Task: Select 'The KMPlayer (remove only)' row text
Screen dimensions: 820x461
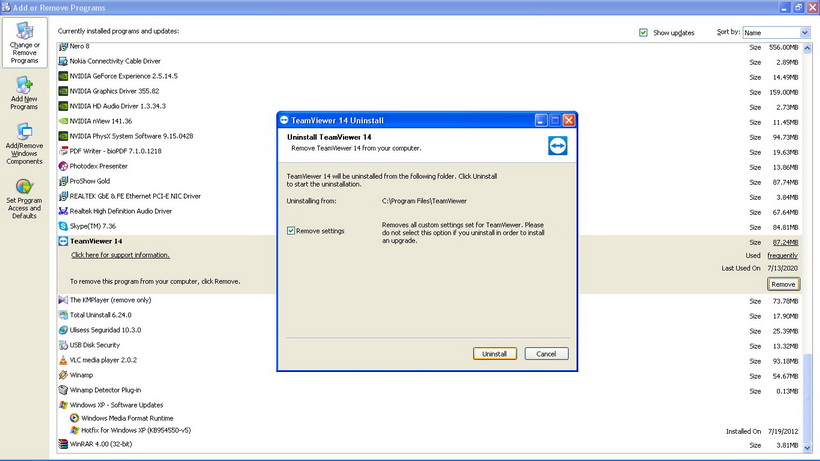Action: 110,300
